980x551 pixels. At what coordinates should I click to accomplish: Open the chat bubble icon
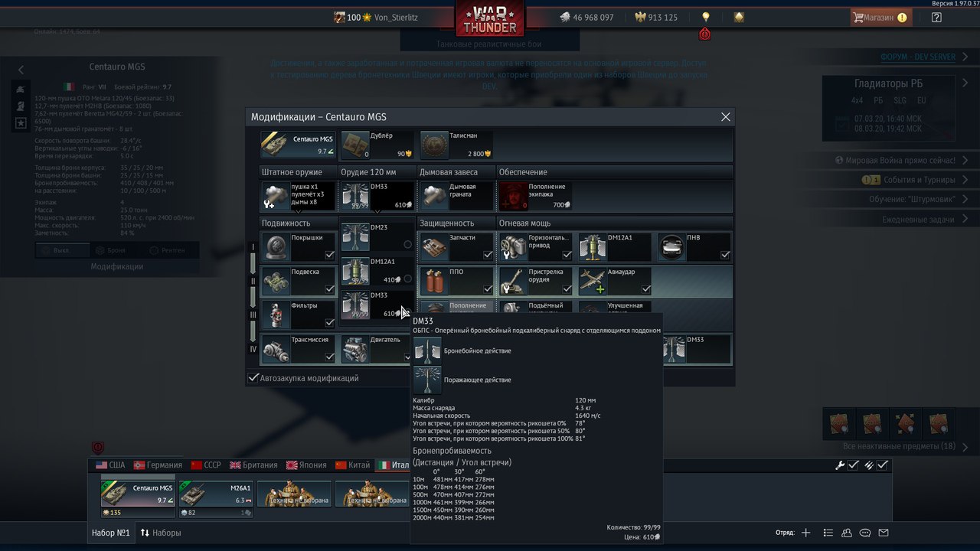tap(865, 533)
